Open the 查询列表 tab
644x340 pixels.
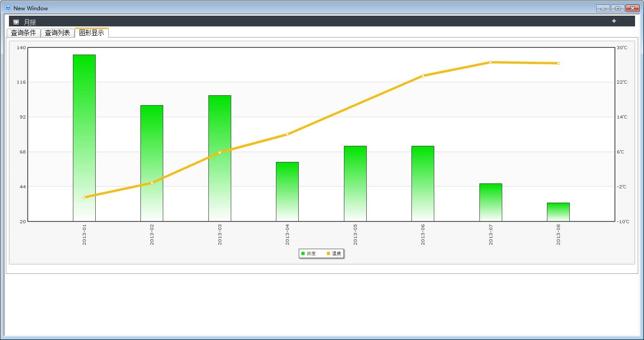[58, 33]
